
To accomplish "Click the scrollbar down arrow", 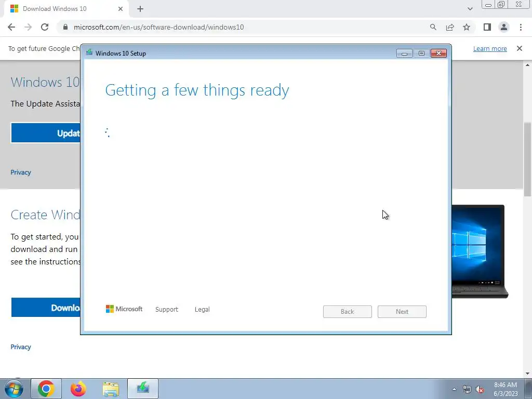I will point(528,374).
